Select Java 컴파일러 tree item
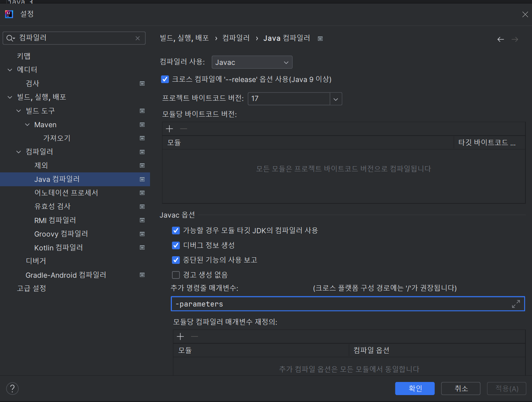 click(x=75, y=179)
